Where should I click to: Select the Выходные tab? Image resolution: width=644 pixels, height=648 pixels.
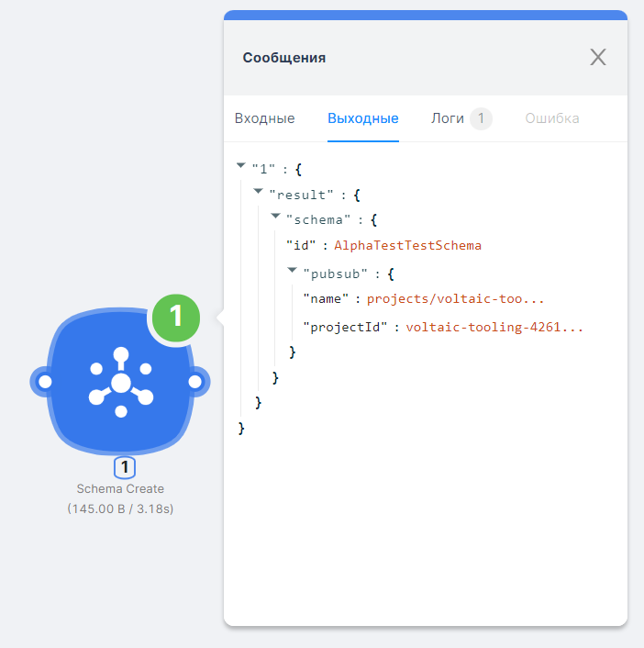(362, 118)
